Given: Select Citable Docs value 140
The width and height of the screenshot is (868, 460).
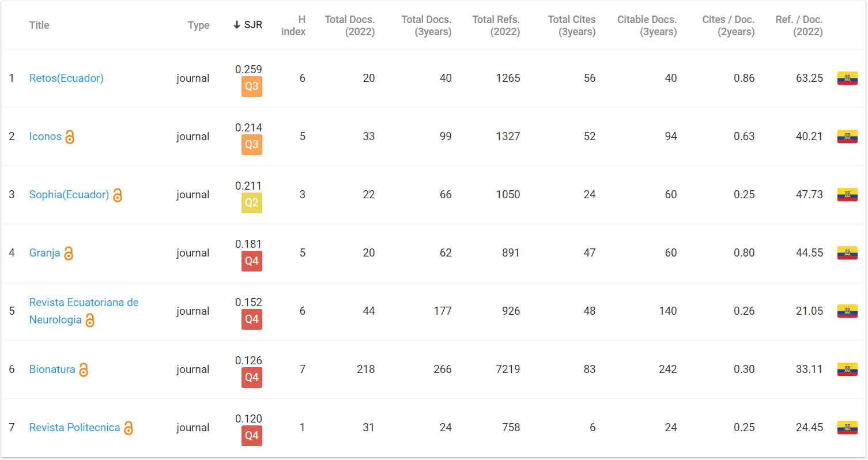Looking at the screenshot, I should pos(668,311).
